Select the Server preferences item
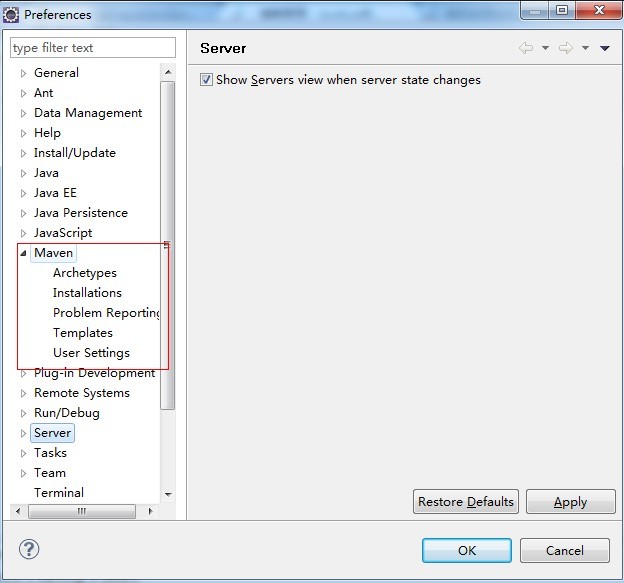Image resolution: width=624 pixels, height=583 pixels. tap(52, 433)
